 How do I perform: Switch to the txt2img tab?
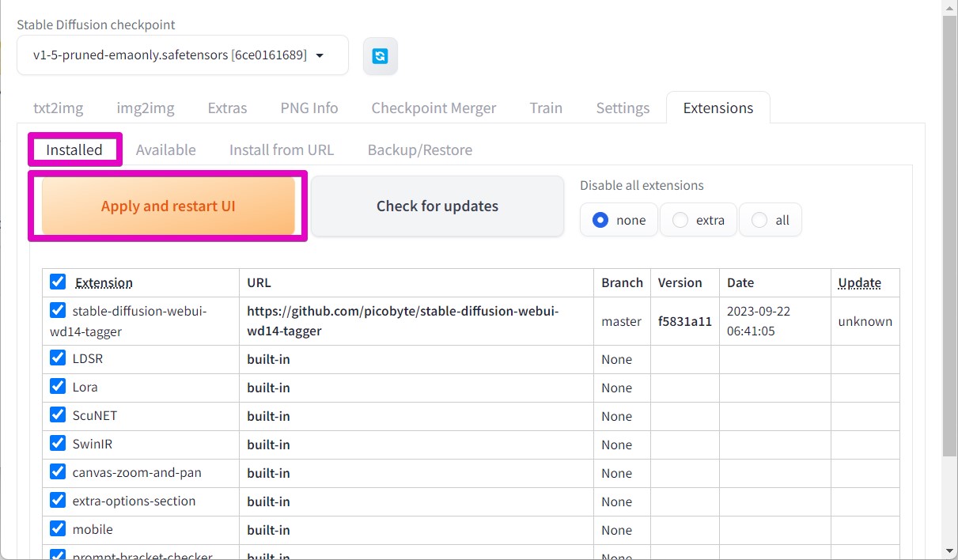58,108
